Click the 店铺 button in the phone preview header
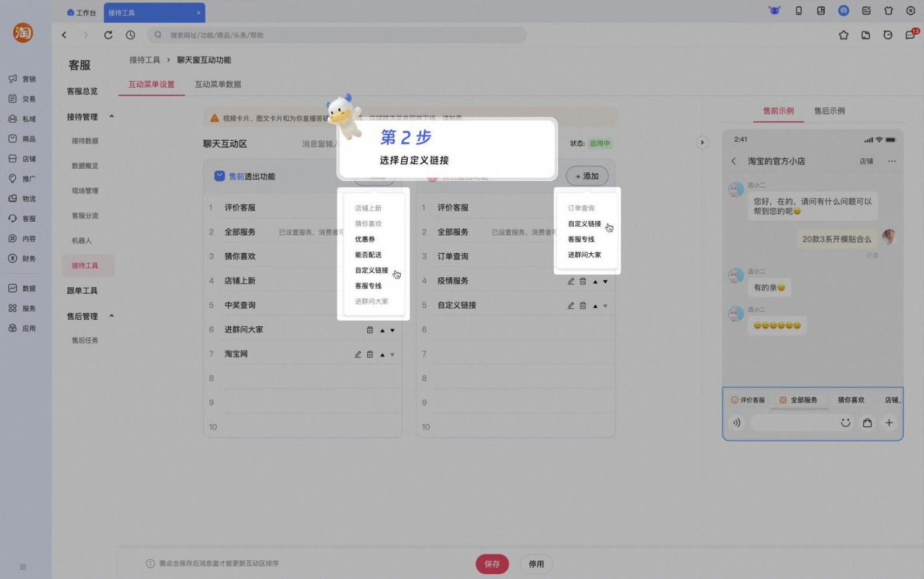924x579 pixels. (x=866, y=161)
